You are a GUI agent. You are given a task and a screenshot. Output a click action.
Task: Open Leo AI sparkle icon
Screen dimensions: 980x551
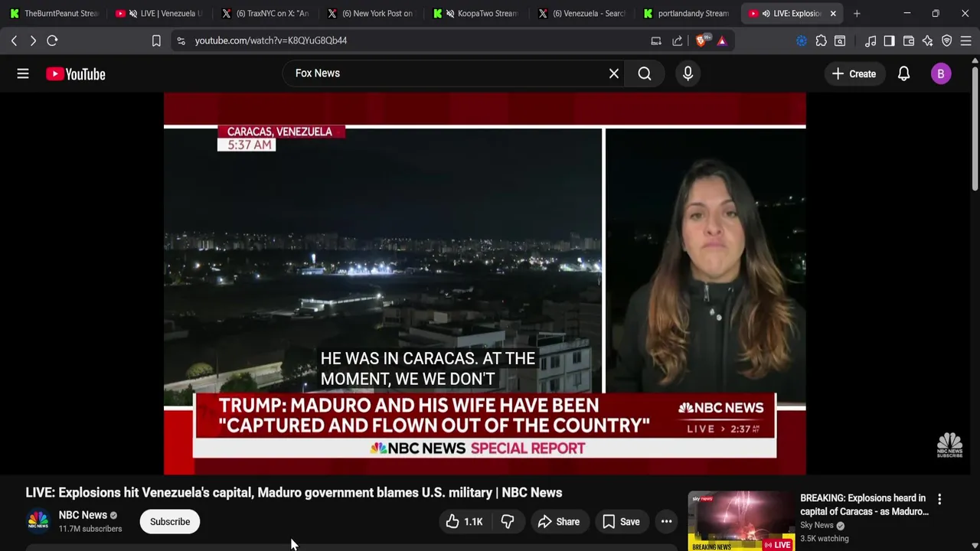(x=928, y=41)
